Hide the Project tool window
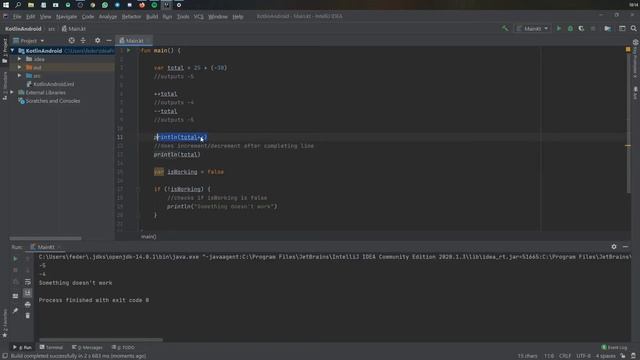The image size is (640, 360). coord(109,40)
